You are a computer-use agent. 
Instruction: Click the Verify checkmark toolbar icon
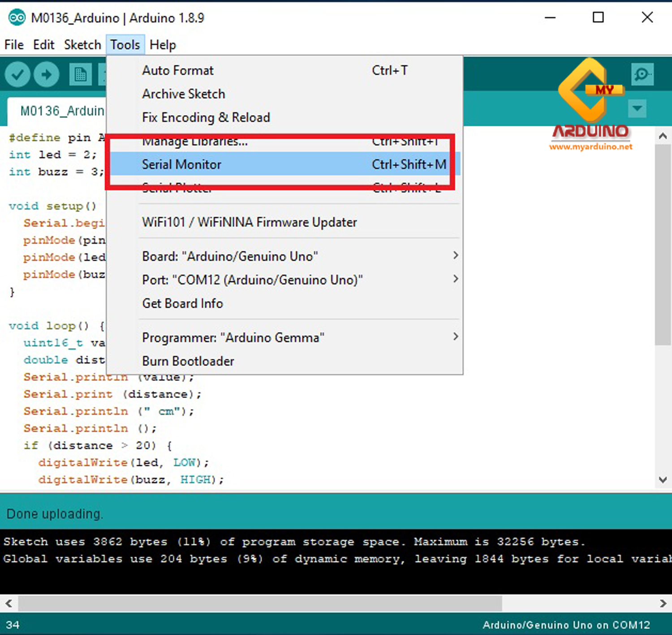click(x=18, y=74)
